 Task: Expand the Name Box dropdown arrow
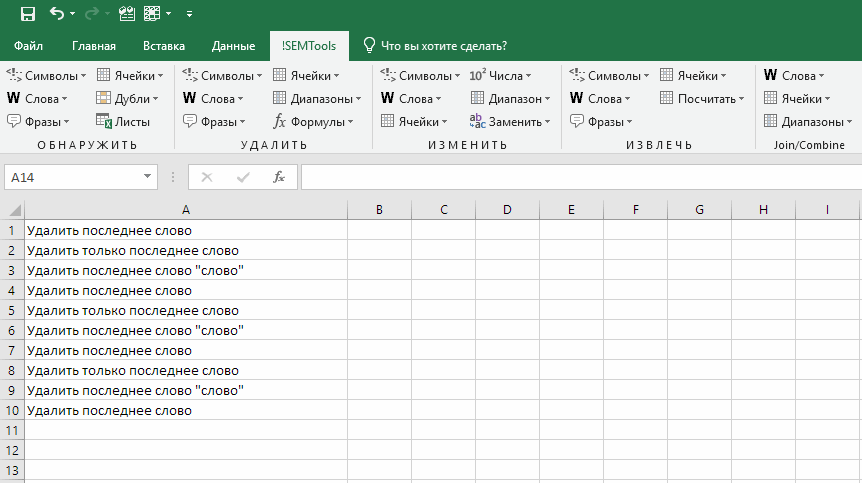[147, 177]
